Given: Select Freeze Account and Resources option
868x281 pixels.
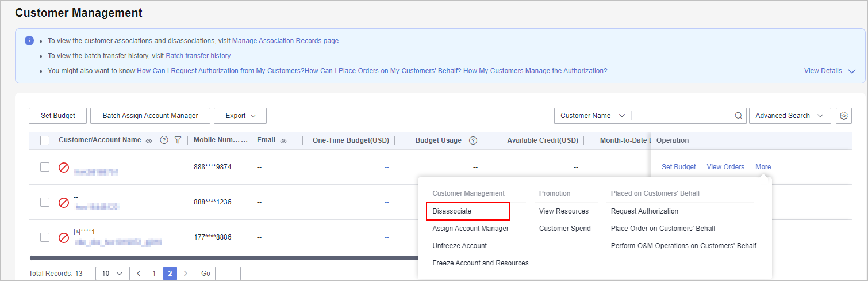Looking at the screenshot, I should click(480, 263).
